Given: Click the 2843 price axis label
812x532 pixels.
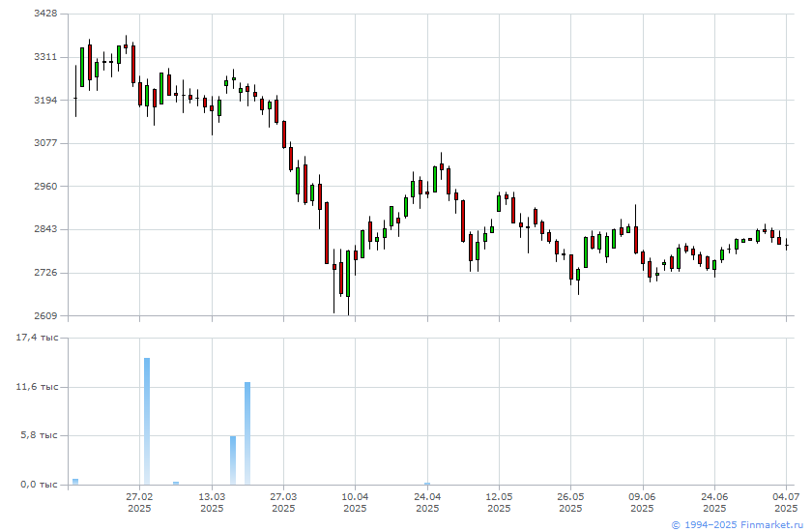Looking at the screenshot, I should (x=45, y=229).
